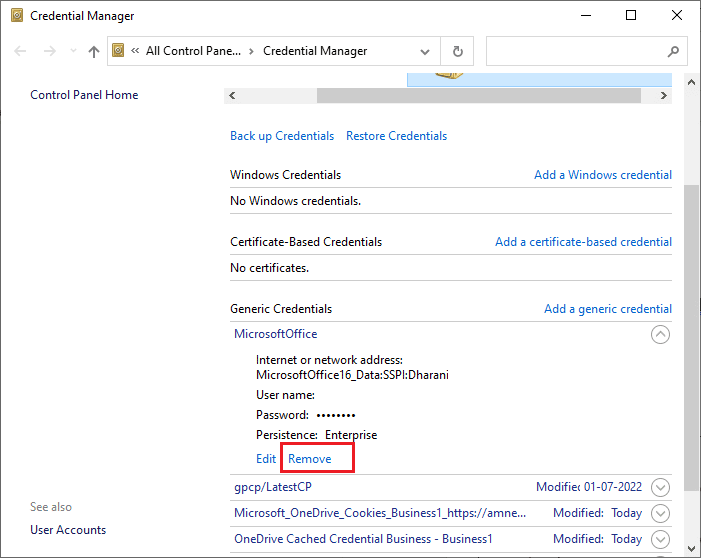701x558 pixels.
Task: Click Microsoft_OneDrive_Cookies_Business1 credential name
Action: point(380,513)
